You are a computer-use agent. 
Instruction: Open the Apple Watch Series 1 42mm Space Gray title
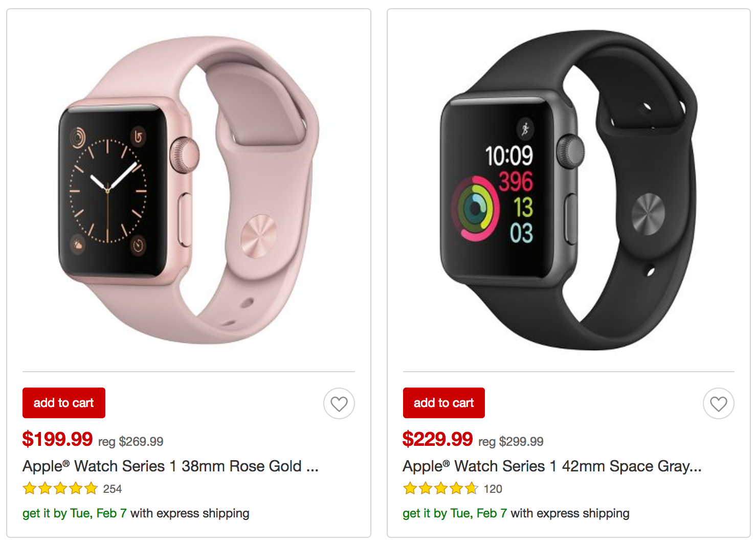552,466
